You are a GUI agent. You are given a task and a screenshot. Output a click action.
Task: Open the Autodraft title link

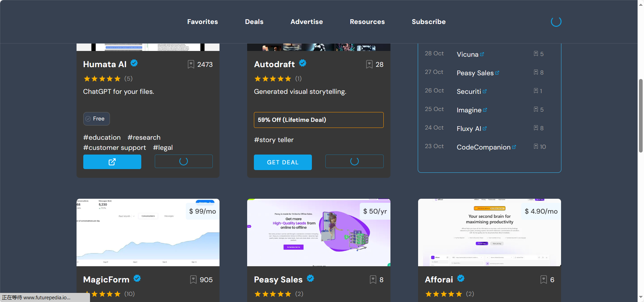[x=274, y=64]
